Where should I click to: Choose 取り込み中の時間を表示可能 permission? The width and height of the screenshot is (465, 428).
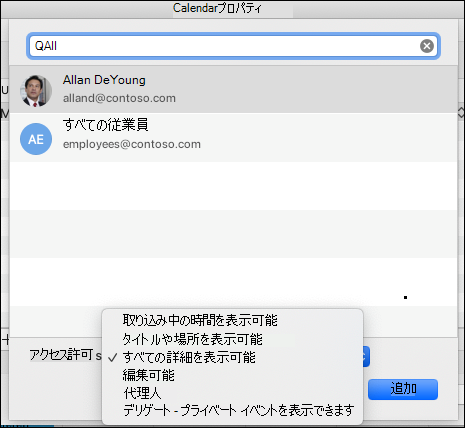pyautogui.click(x=200, y=320)
